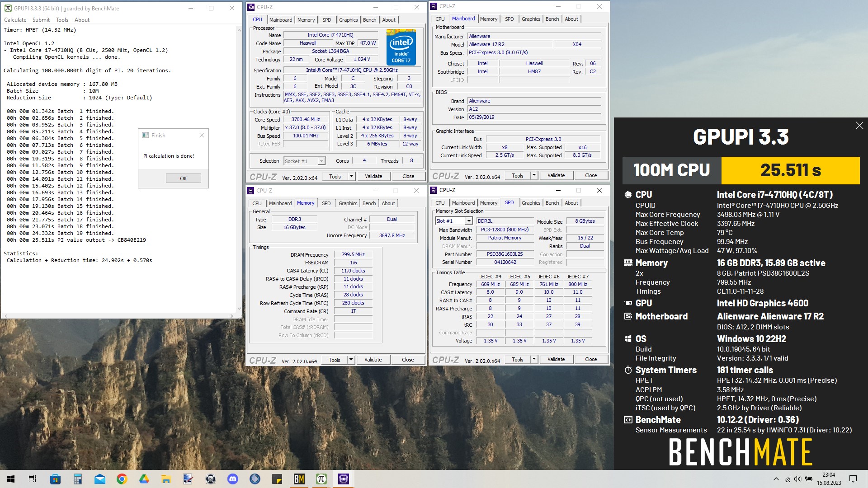Open the blue circular app taskbar icon
Viewport: 868px width, 488px height.
pos(255,479)
